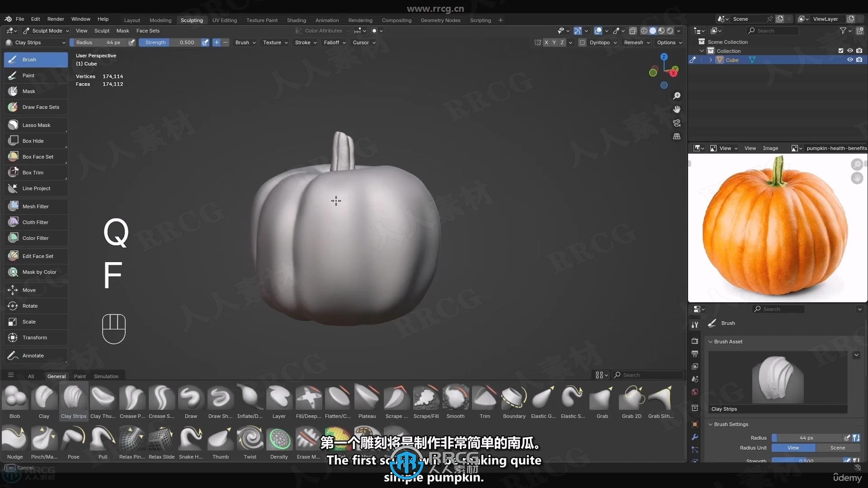Toggle Collection render camera icon
Screen dimensions: 868x488
[x=859, y=51]
